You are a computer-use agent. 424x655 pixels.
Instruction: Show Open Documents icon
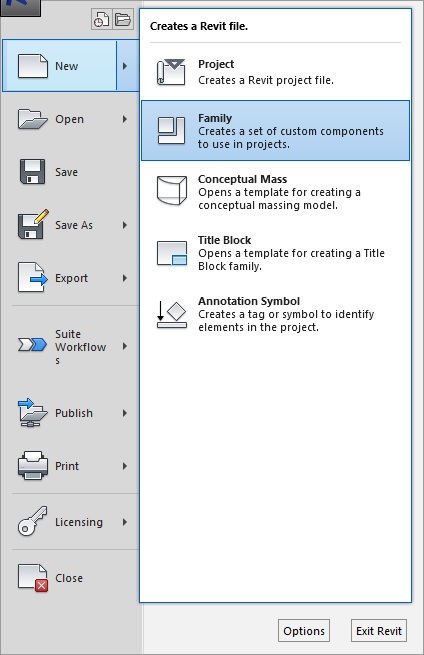[x=123, y=19]
